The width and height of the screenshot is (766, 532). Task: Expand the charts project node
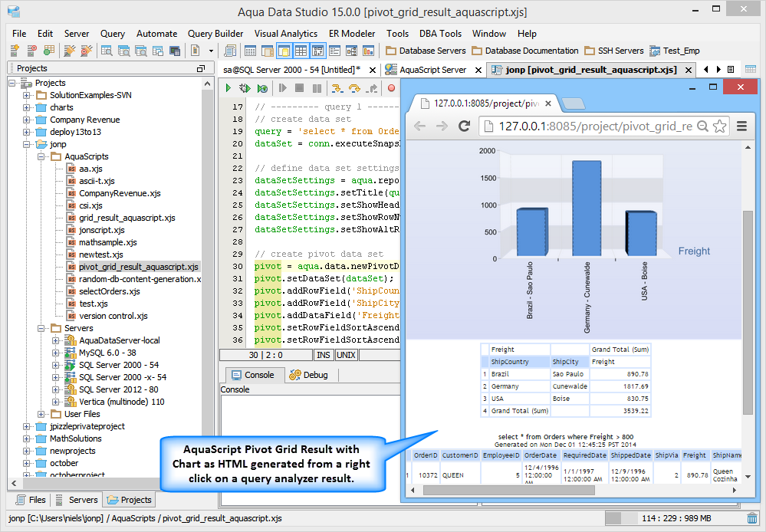tap(26, 107)
